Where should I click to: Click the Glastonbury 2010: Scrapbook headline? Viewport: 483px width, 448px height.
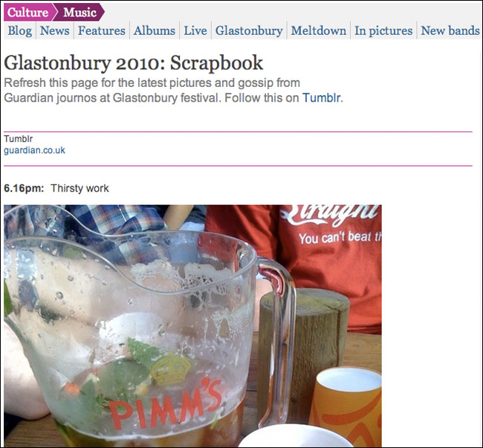pos(133,63)
